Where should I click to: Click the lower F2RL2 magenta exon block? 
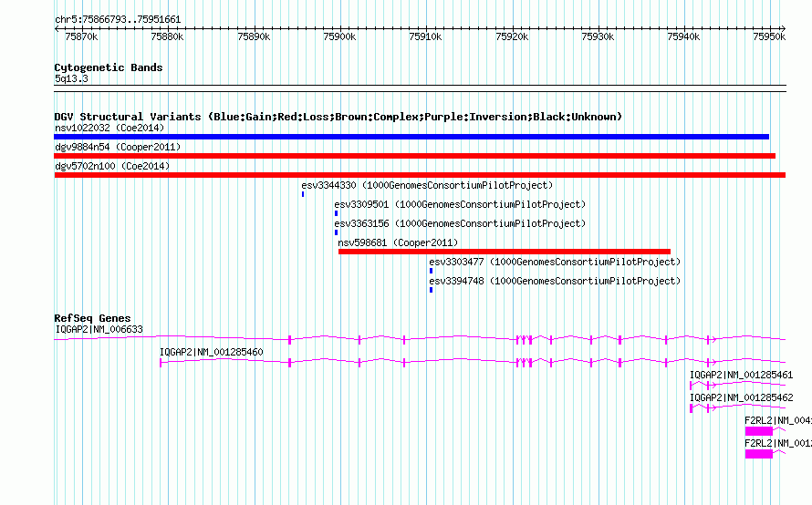click(x=759, y=454)
